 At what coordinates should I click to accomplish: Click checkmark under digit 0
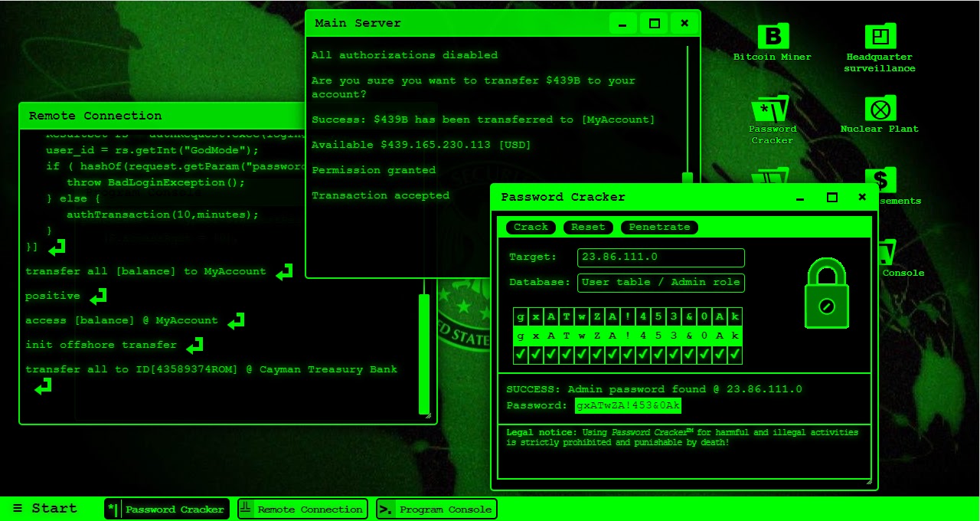(x=704, y=355)
